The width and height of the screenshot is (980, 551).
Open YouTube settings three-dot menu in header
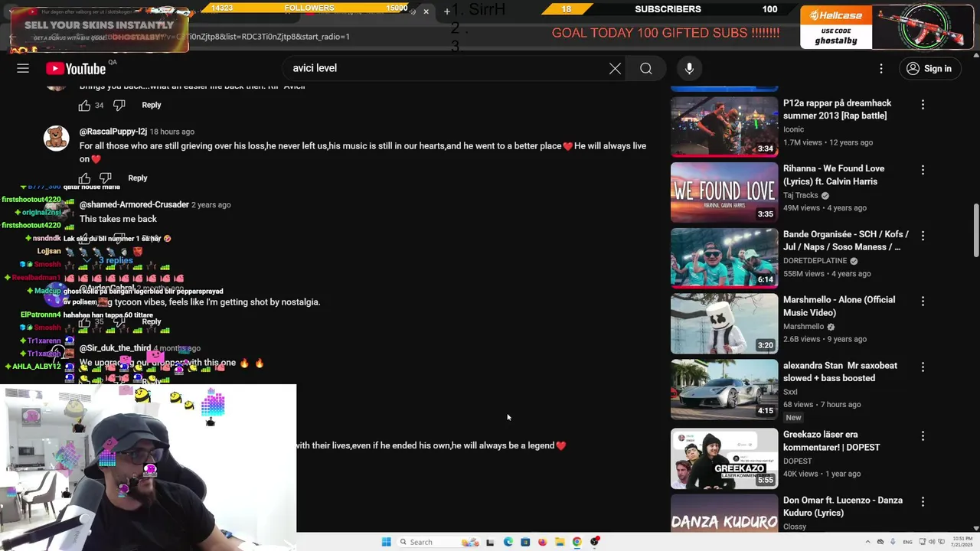[881, 68]
